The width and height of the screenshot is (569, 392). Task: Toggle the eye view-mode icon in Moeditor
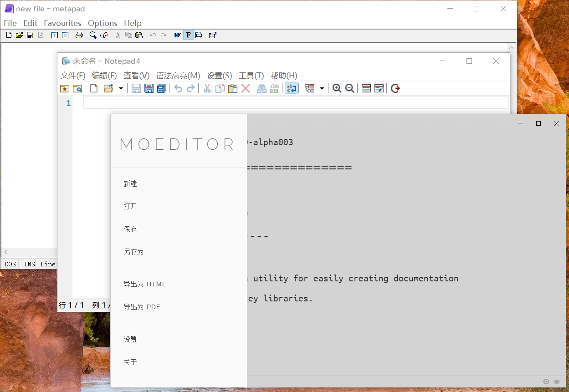click(x=557, y=382)
